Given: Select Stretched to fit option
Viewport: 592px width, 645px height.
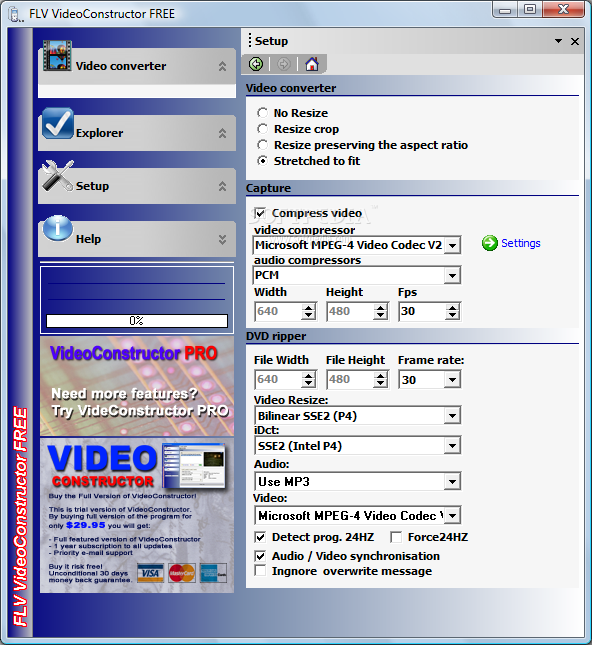Looking at the screenshot, I should pyautogui.click(x=262, y=161).
